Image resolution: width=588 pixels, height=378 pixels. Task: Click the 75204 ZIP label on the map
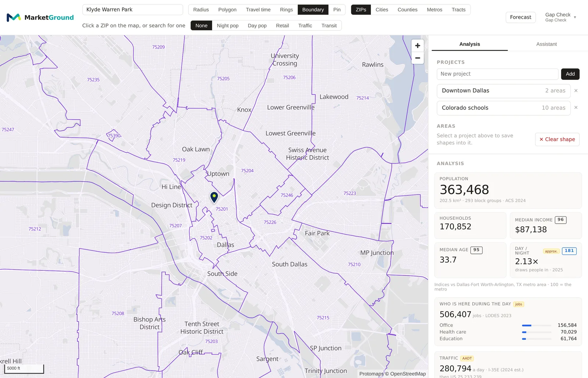pos(247,171)
